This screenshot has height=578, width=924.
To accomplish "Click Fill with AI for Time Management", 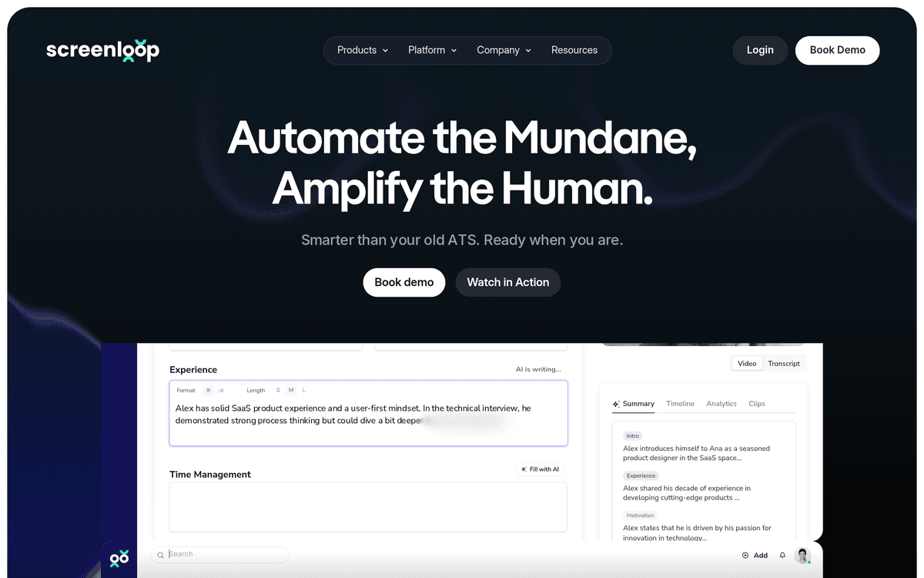I will pos(541,469).
